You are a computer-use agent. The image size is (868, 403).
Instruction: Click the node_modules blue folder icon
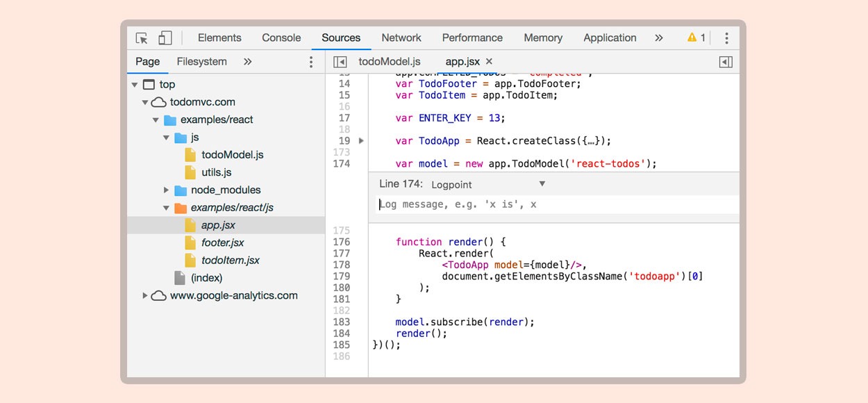181,190
